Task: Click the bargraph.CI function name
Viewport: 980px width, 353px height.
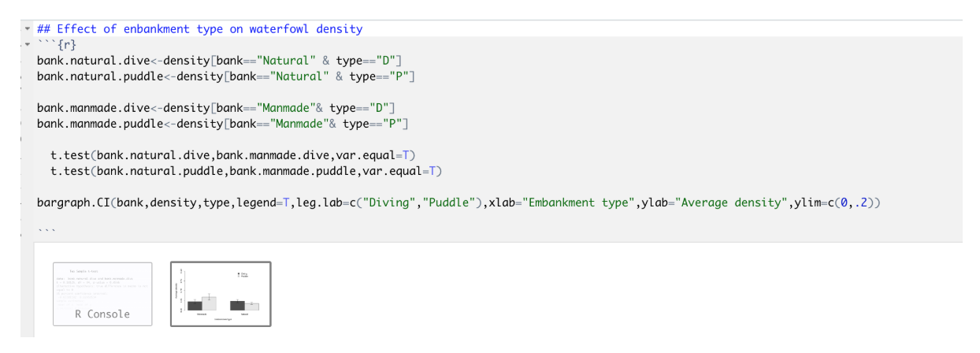Action: tap(72, 203)
